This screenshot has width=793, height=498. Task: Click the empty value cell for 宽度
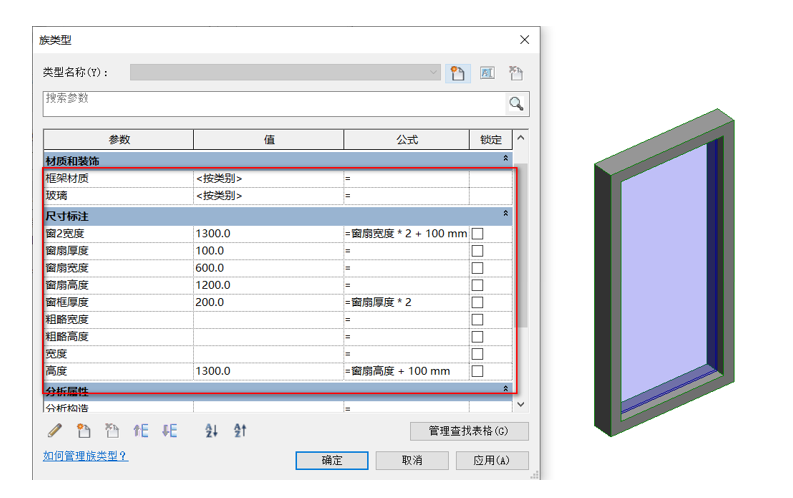(269, 354)
